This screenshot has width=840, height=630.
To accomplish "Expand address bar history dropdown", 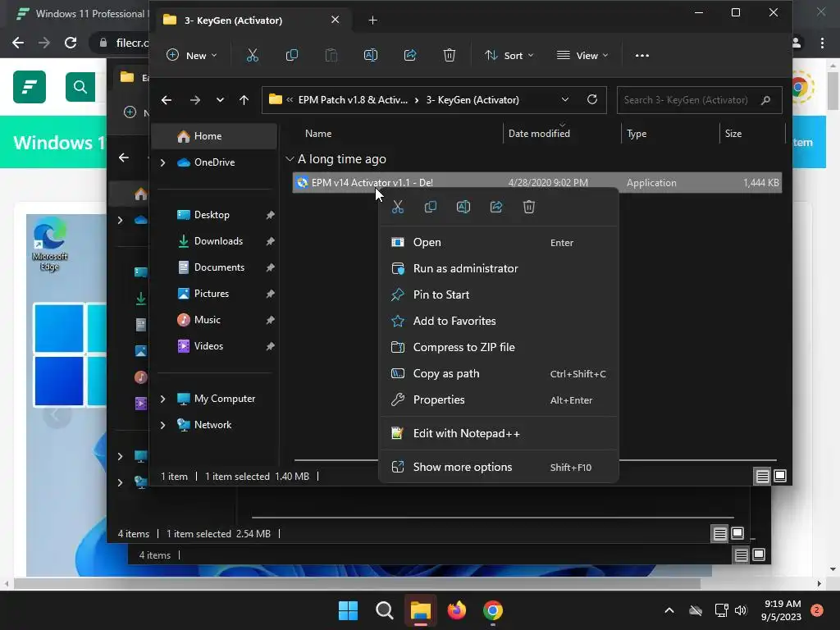I will click(x=565, y=99).
